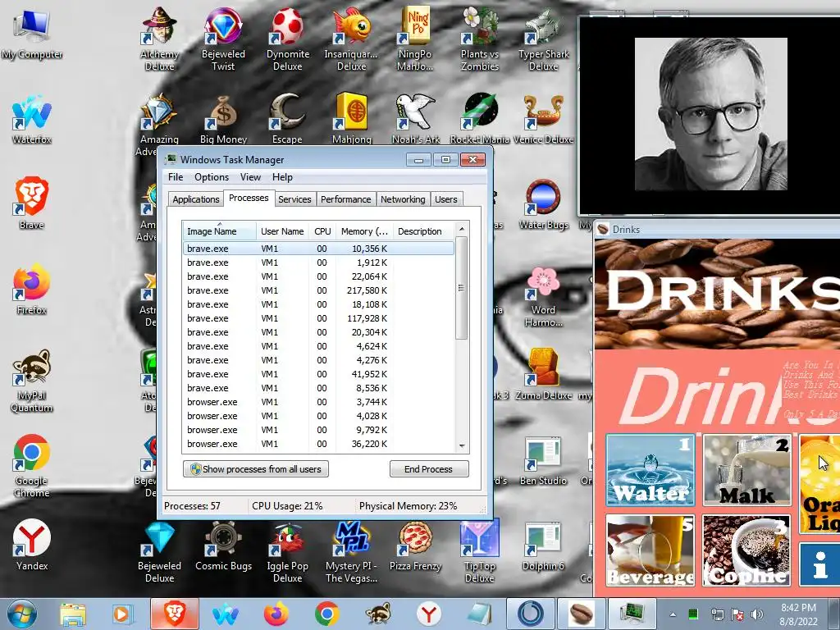The height and width of the screenshot is (630, 840).
Task: Launch Plants vs Zombies icon
Action: click(479, 39)
